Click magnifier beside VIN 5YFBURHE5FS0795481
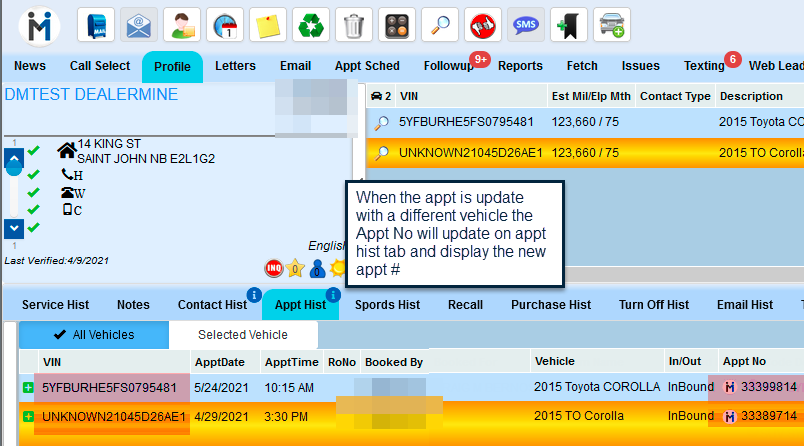 coord(381,123)
